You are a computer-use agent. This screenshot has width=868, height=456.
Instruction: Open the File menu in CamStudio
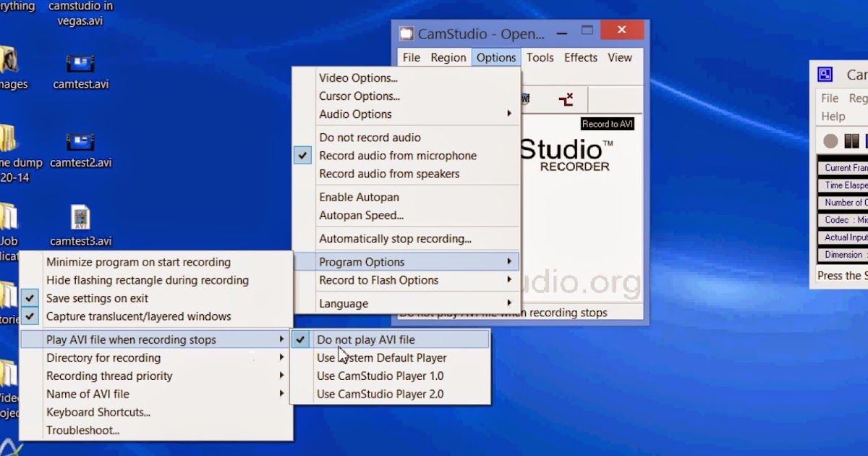tap(412, 57)
